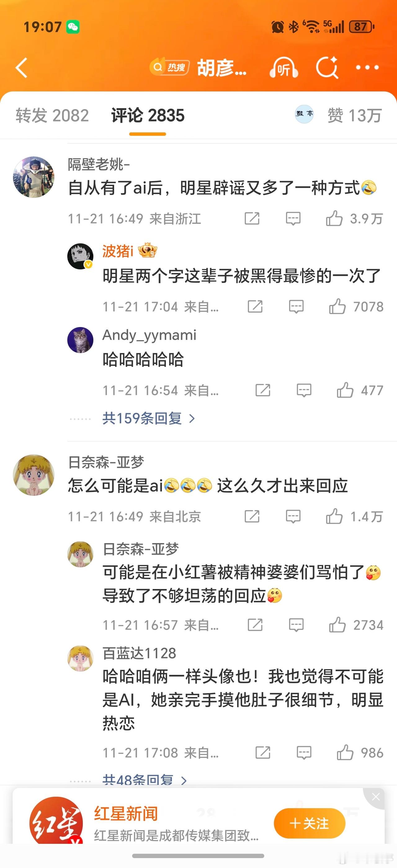Expand 共48条回复 thread

145,780
